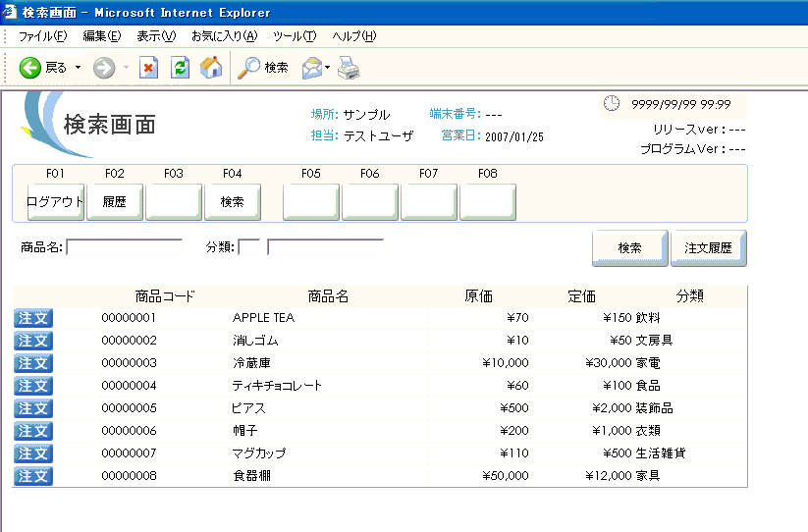This screenshot has width=808, height=532.
Task: Click the blank F07 function button
Action: (429, 202)
